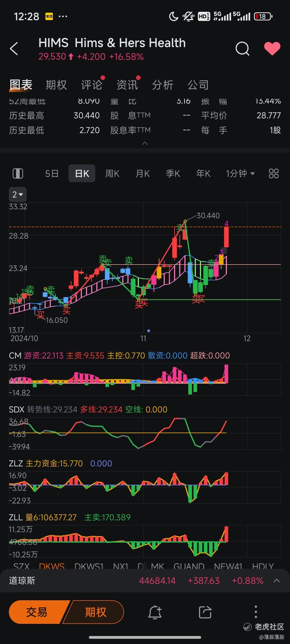Viewport: 290px width, 644px height.
Task: Select the 日K chart period
Action: click(x=82, y=173)
